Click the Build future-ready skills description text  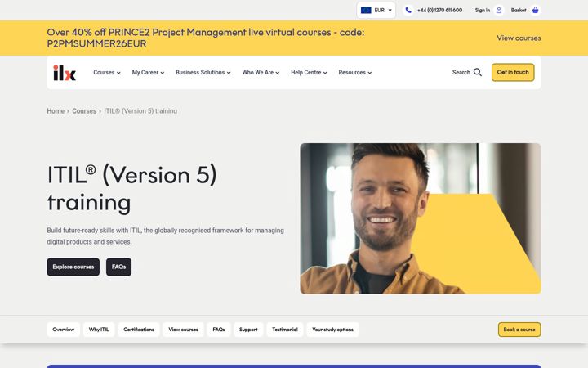coord(165,236)
